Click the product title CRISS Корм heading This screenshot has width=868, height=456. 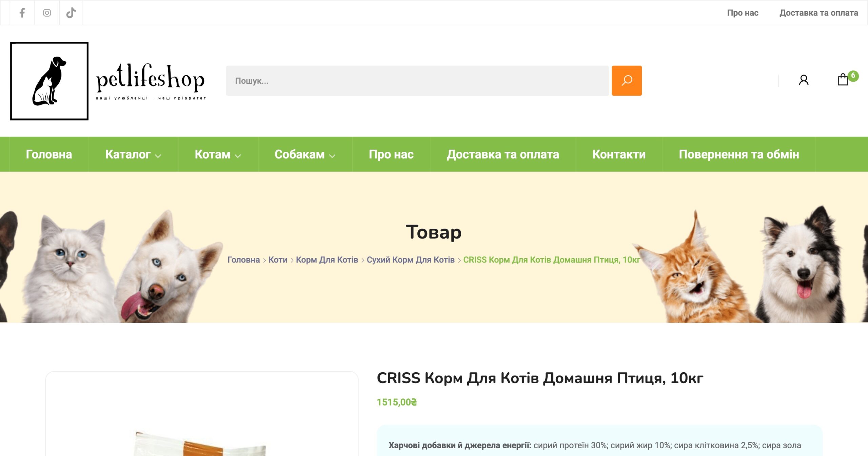540,378
